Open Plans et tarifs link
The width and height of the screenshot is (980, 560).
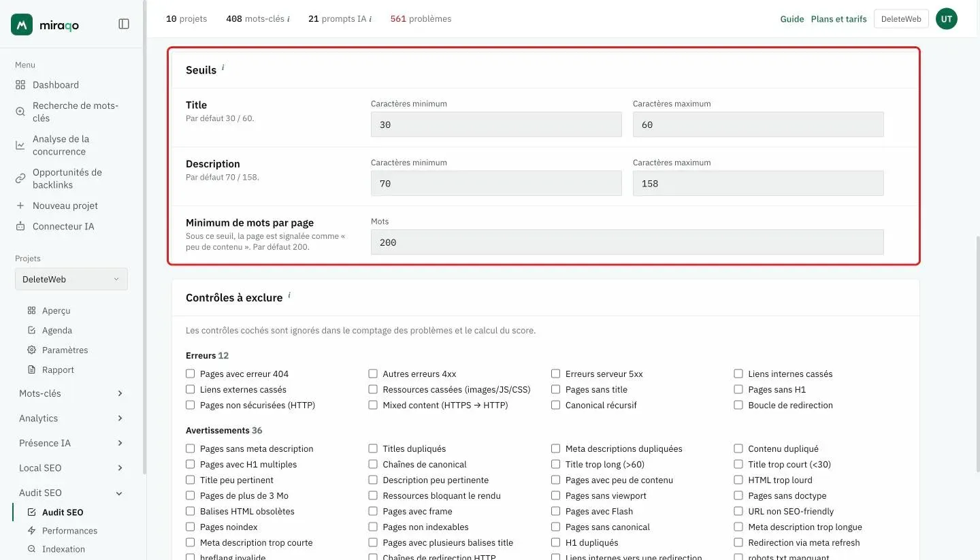839,19
